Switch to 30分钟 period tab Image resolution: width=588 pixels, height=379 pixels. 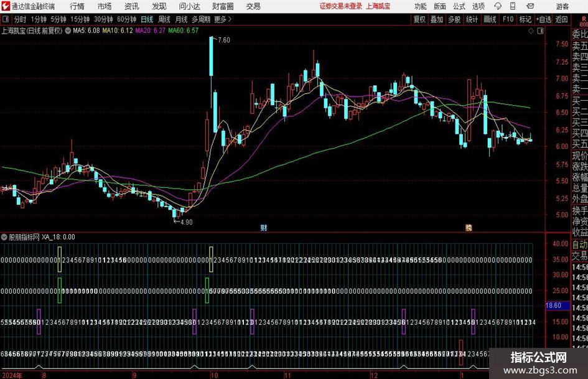click(x=103, y=19)
